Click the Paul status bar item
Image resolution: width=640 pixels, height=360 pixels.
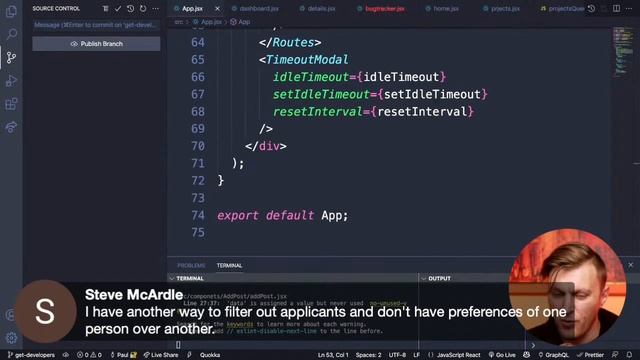123,355
